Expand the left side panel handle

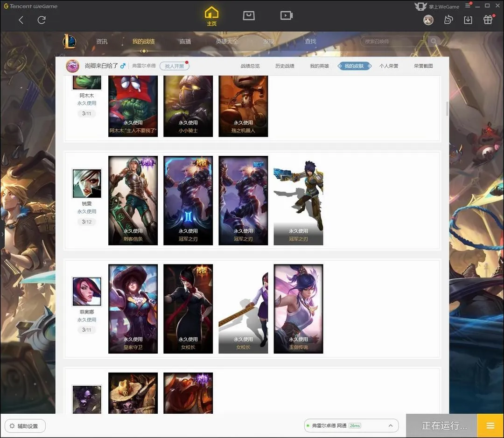pyautogui.click(x=2, y=234)
